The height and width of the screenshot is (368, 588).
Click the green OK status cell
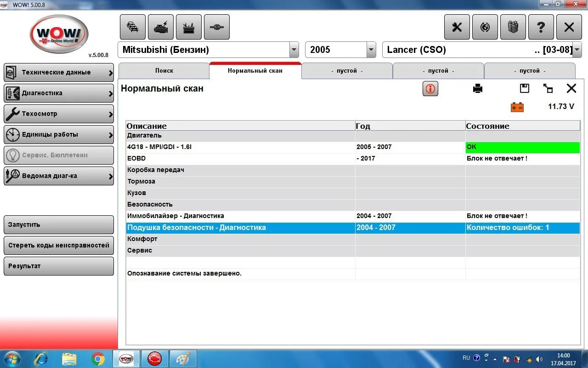[523, 147]
